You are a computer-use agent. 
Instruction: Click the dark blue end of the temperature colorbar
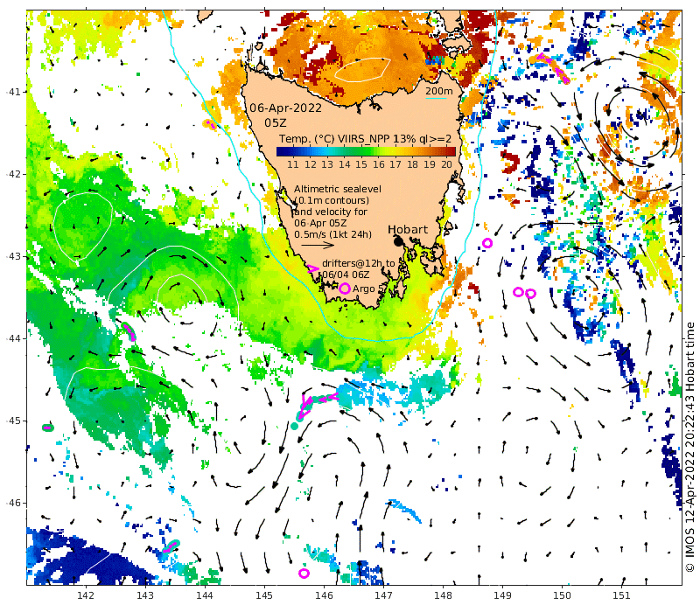281,151
